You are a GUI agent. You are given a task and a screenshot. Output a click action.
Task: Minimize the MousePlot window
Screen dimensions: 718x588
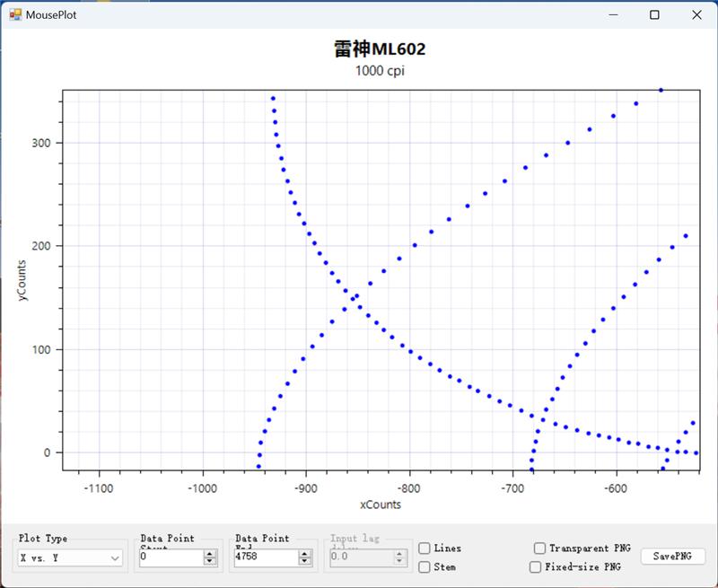click(x=613, y=14)
